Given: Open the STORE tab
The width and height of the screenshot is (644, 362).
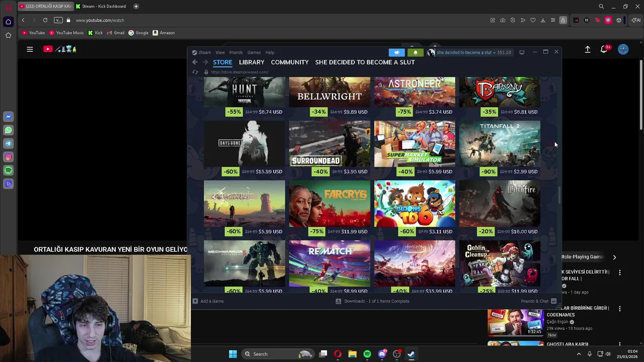Looking at the screenshot, I should (222, 62).
